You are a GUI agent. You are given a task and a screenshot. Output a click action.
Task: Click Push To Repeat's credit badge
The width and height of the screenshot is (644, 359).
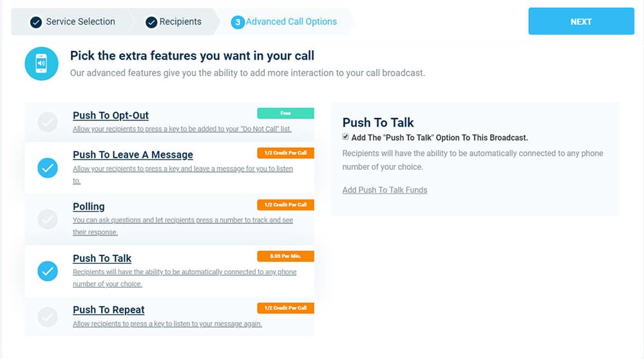[x=285, y=308]
